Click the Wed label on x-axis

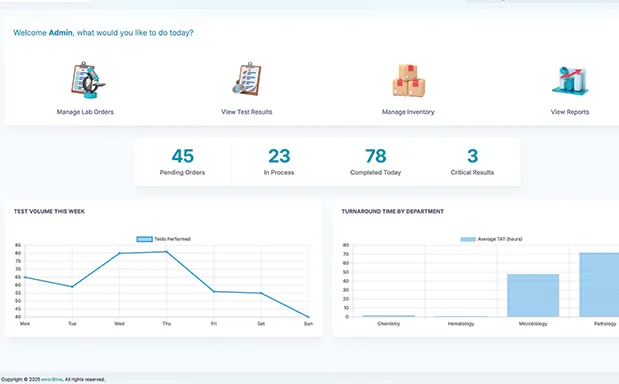click(119, 324)
